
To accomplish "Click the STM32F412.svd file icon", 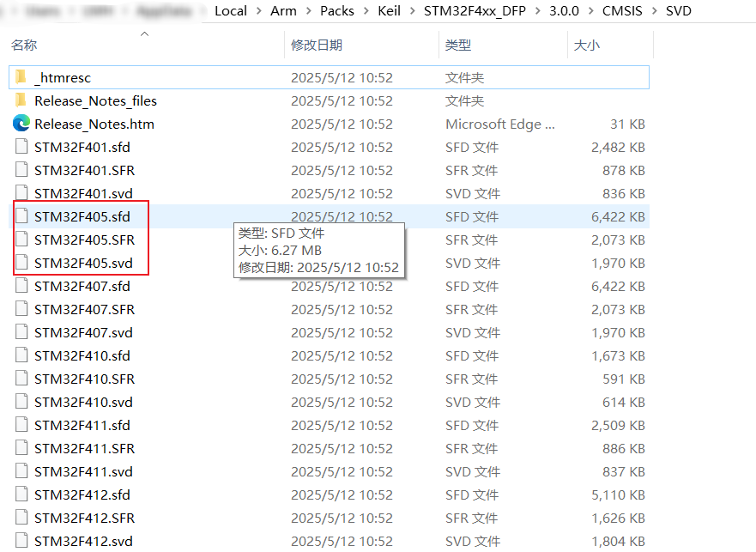I will (x=21, y=541).
